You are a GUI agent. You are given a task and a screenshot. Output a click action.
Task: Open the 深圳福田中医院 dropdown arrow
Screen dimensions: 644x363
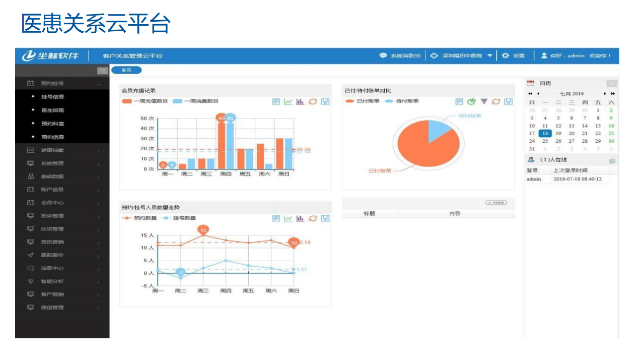pos(489,55)
